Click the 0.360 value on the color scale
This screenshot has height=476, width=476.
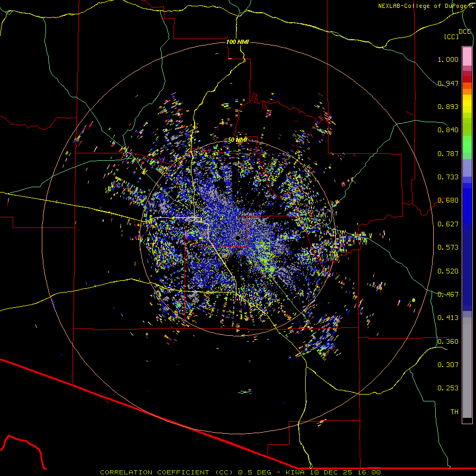pyautogui.click(x=448, y=342)
